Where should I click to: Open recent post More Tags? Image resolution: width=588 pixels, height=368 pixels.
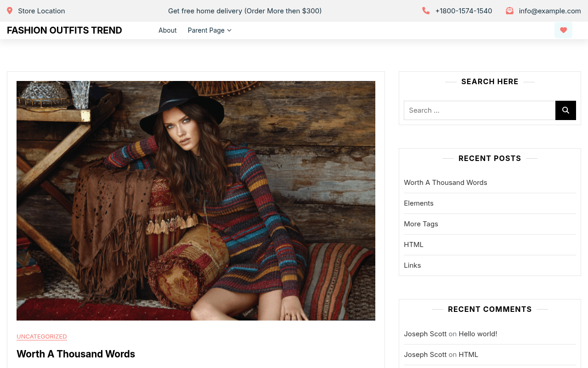click(x=421, y=224)
